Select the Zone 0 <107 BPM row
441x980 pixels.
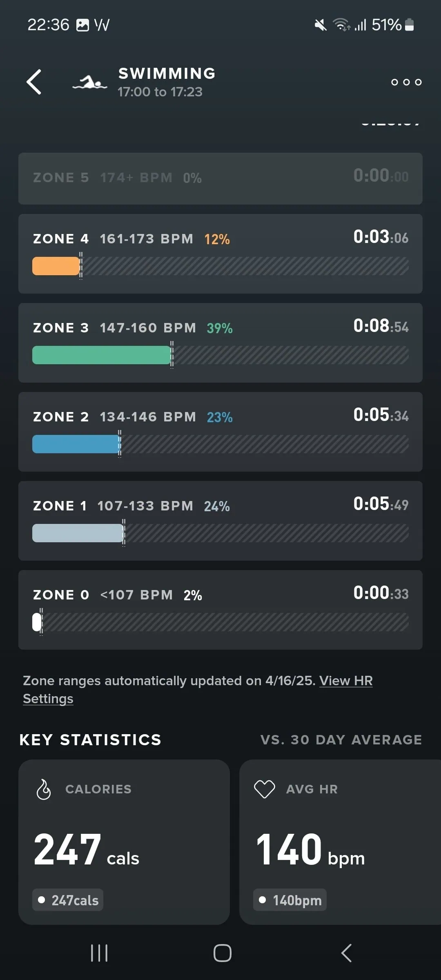pyautogui.click(x=220, y=610)
